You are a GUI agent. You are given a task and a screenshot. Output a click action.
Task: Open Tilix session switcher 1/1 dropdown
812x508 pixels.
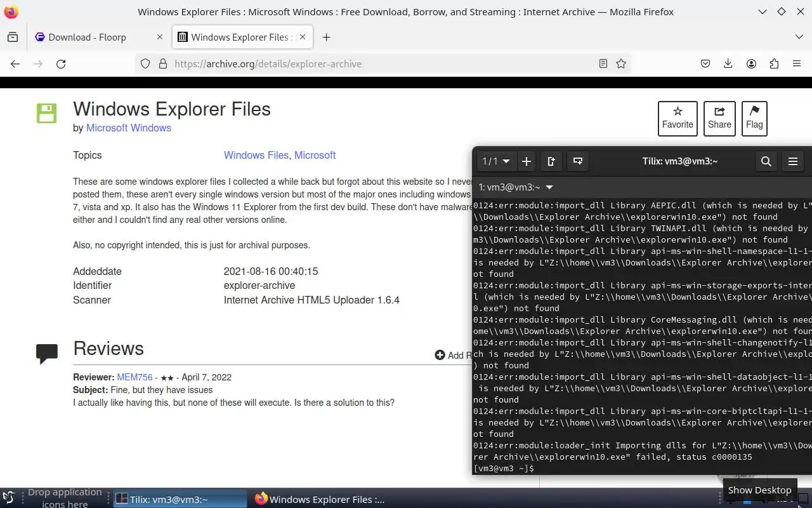497,161
